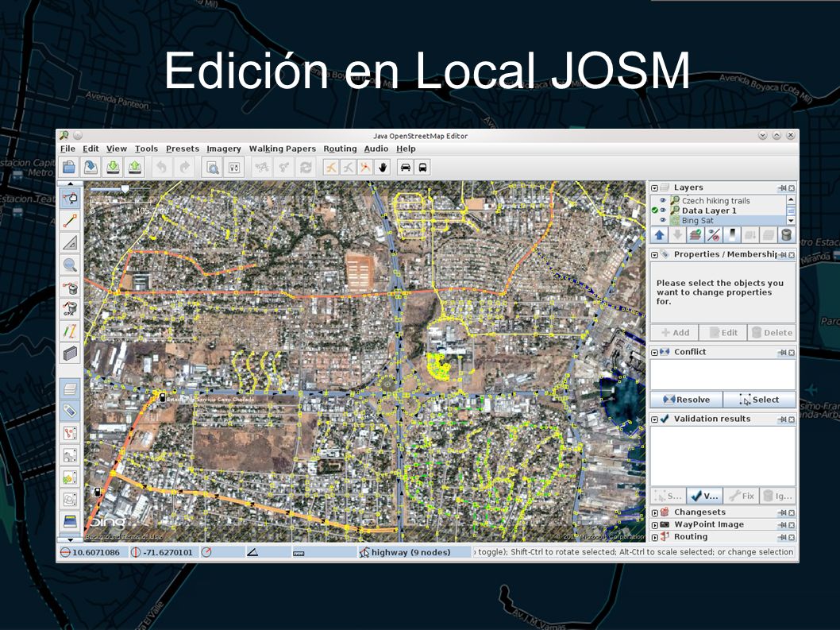Open the File menu
The height and width of the screenshot is (630, 840).
(x=67, y=149)
